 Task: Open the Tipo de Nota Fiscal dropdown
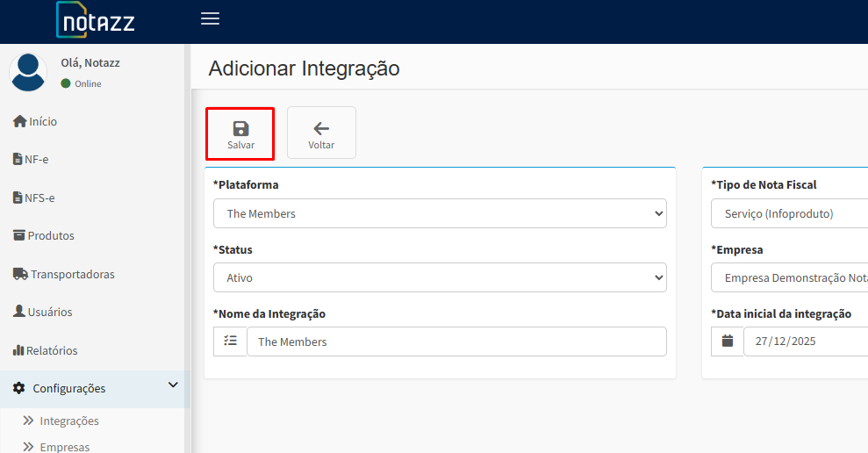pyautogui.click(x=790, y=213)
